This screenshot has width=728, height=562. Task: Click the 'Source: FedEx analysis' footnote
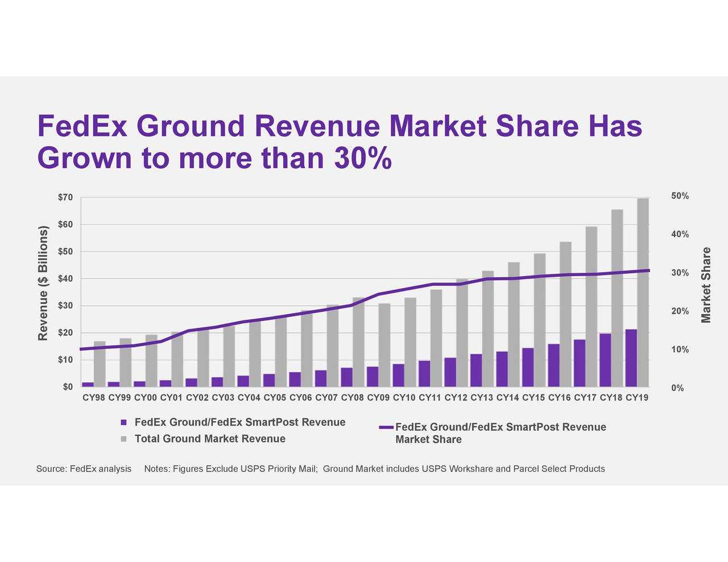(84, 469)
